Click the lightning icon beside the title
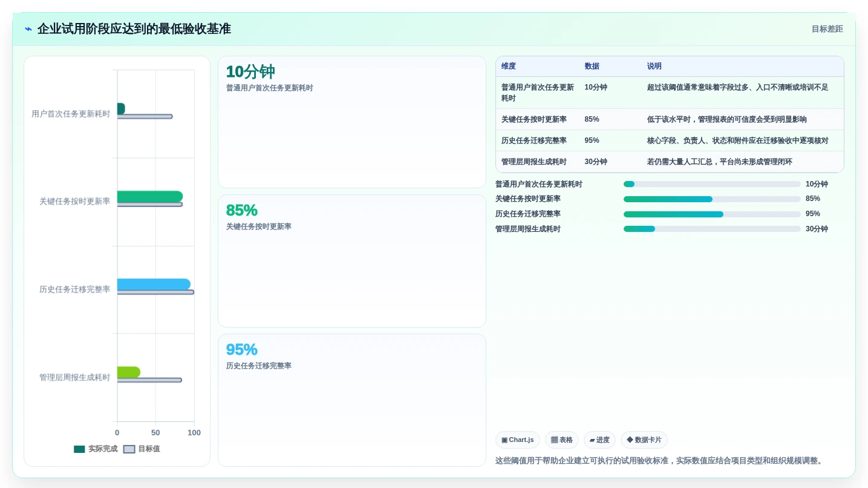This screenshot has width=868, height=488. click(28, 29)
